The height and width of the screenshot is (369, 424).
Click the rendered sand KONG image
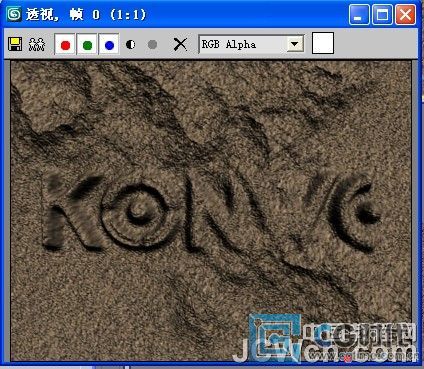point(211,211)
